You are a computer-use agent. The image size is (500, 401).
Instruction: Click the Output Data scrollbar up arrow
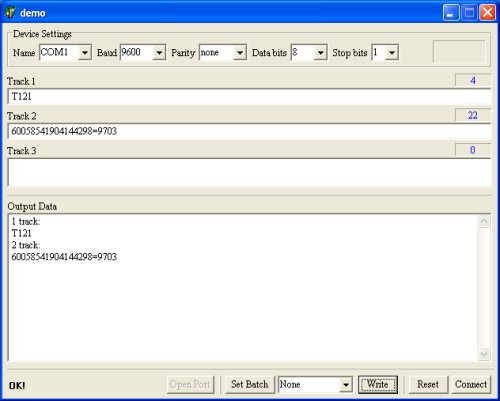point(484,221)
